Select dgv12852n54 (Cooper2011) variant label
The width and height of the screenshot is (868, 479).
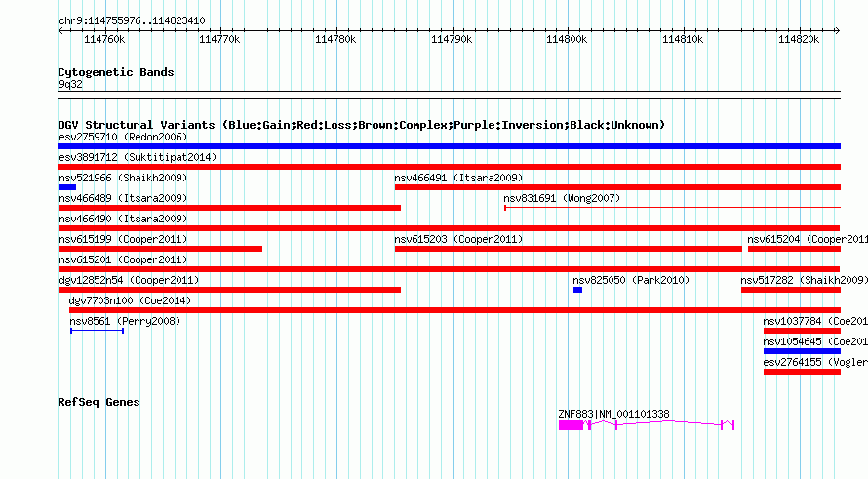pyautogui.click(x=129, y=280)
